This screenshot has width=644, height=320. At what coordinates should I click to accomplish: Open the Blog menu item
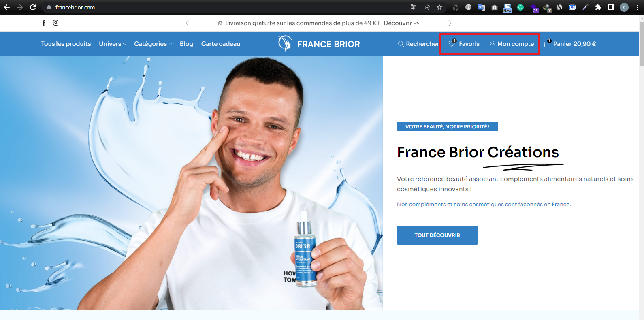186,44
